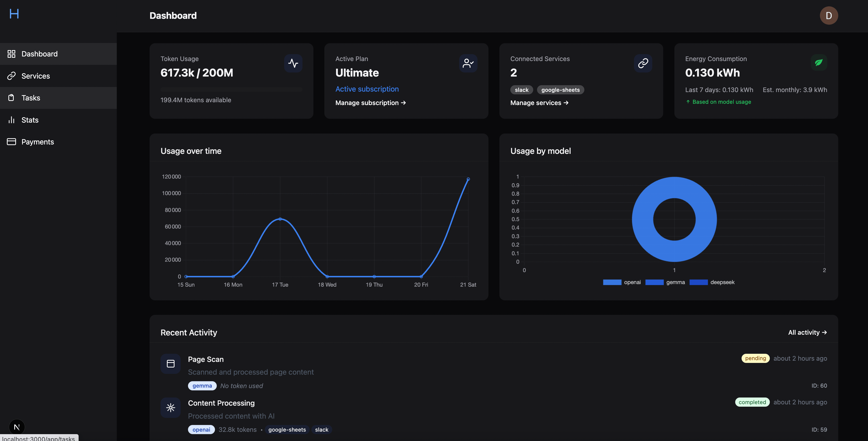Viewport: 868px width, 441px height.
Task: Click the Content Processing sparkle icon
Action: click(x=170, y=408)
